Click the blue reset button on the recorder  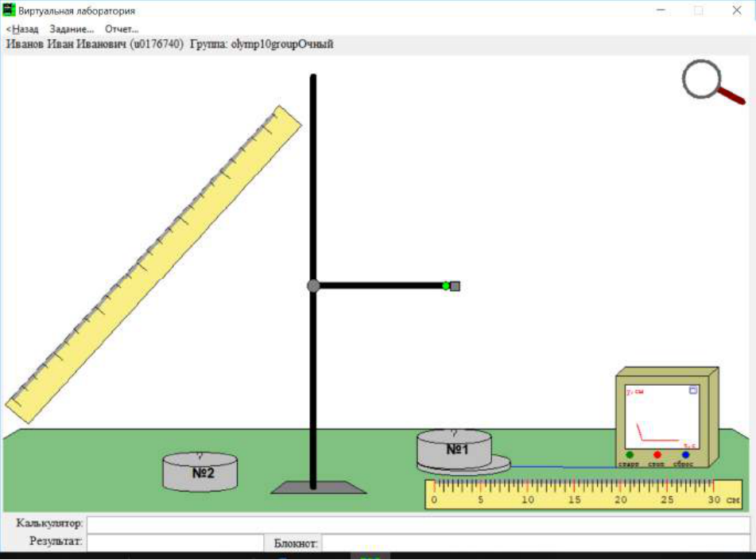tap(685, 455)
